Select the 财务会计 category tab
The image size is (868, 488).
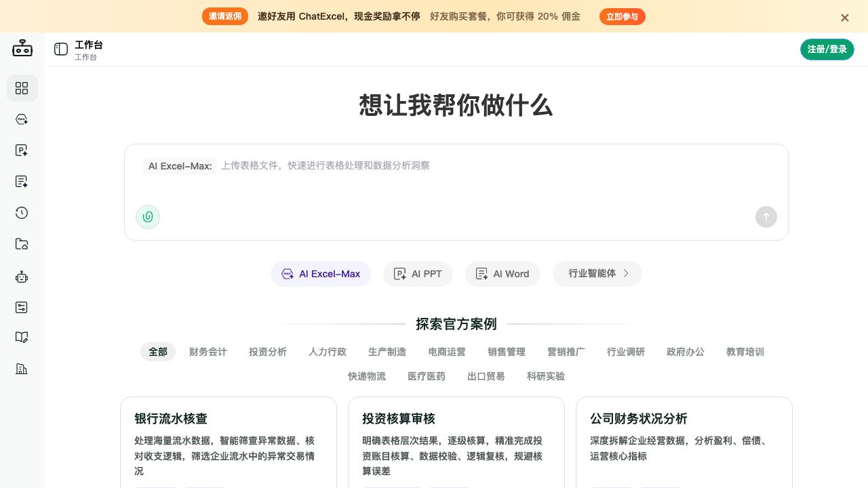(208, 352)
